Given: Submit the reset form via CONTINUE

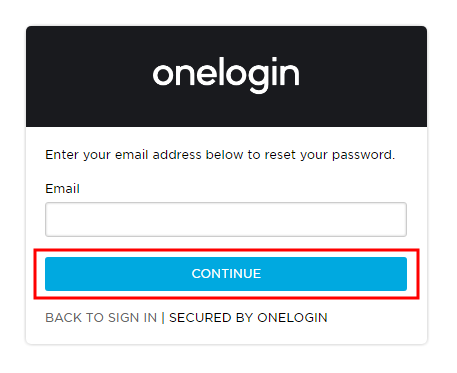Looking at the screenshot, I should click(x=226, y=274).
